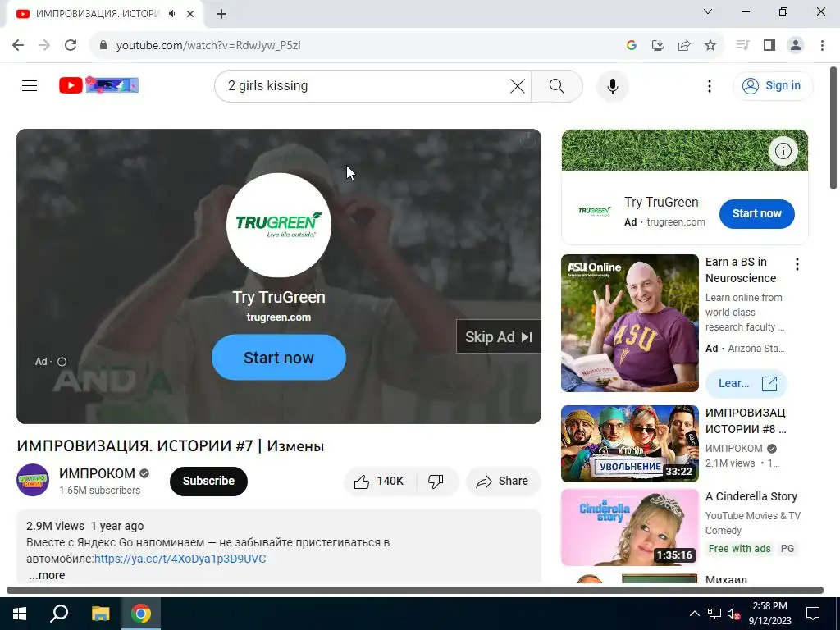Image resolution: width=840 pixels, height=630 pixels.
Task: Open the A Cinderella Story thumbnail
Action: [x=629, y=527]
